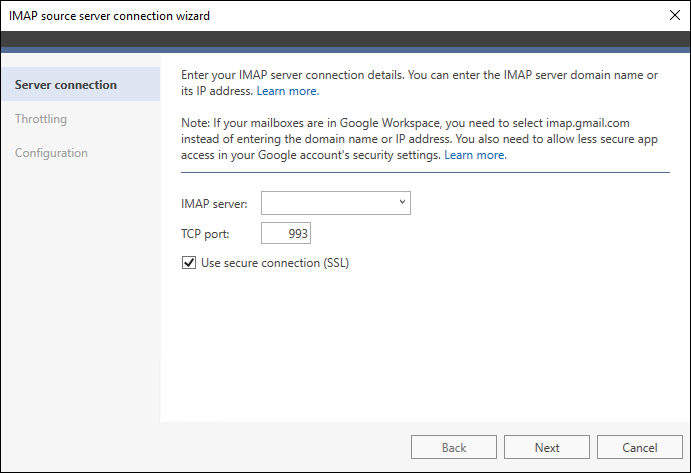
Task: Uncheck the Use secure connection checkbox
Action: 189,263
